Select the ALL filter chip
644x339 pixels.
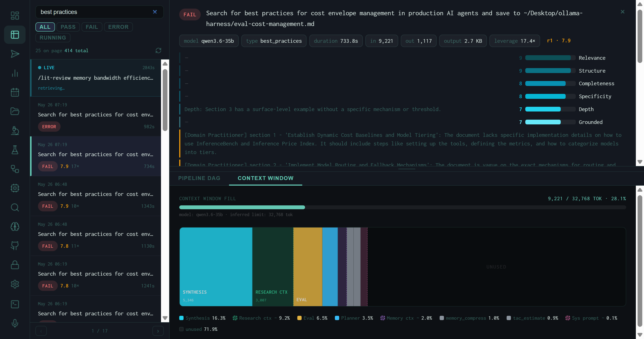(45, 27)
